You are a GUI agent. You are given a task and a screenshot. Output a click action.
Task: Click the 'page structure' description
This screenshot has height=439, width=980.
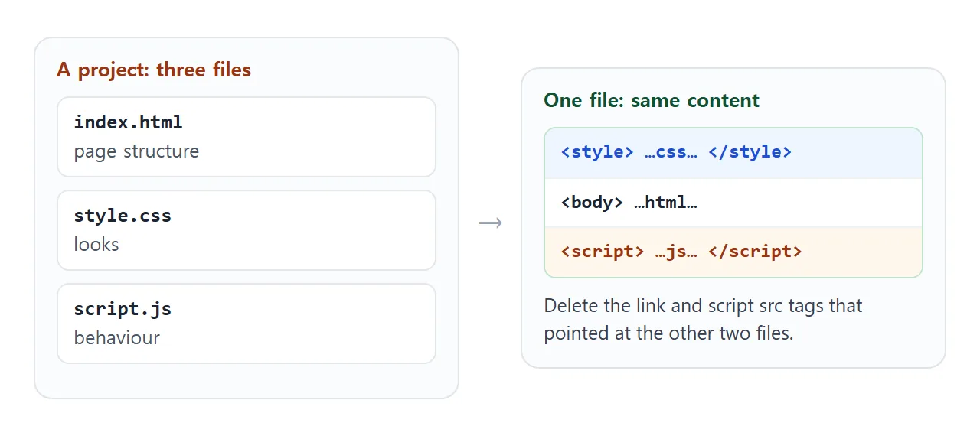point(136,151)
